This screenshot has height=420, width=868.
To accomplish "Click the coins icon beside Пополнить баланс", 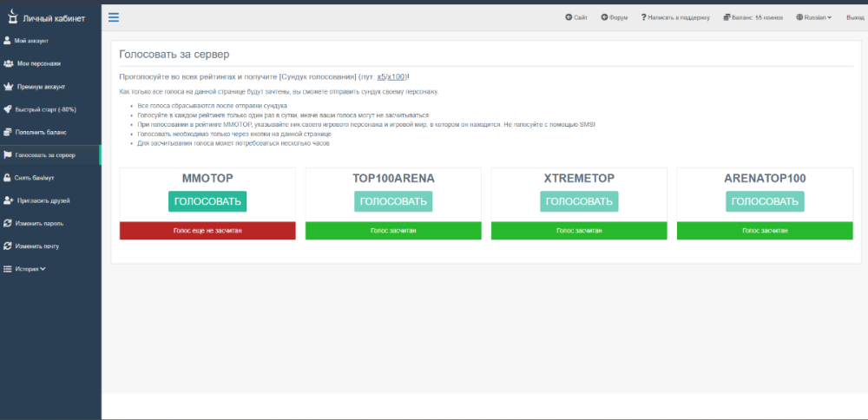I will point(8,133).
